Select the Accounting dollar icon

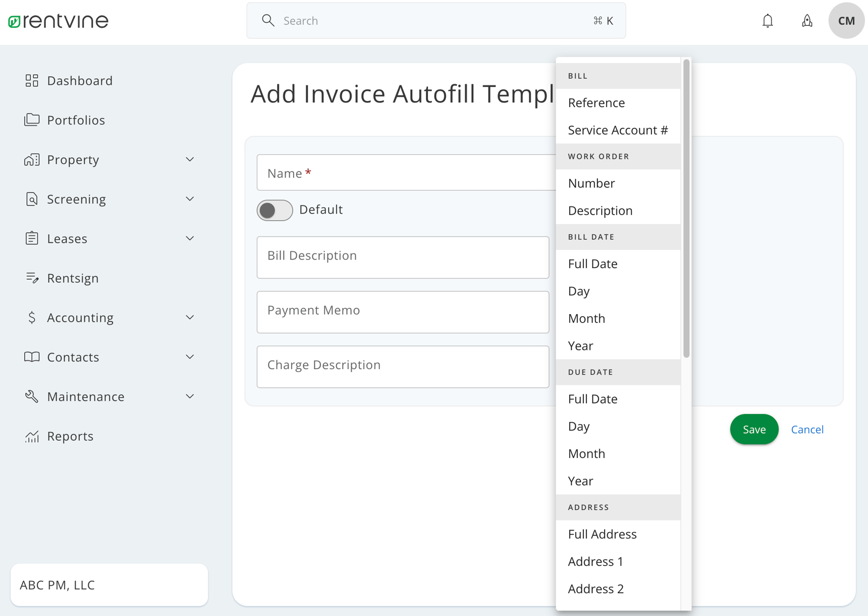31,317
